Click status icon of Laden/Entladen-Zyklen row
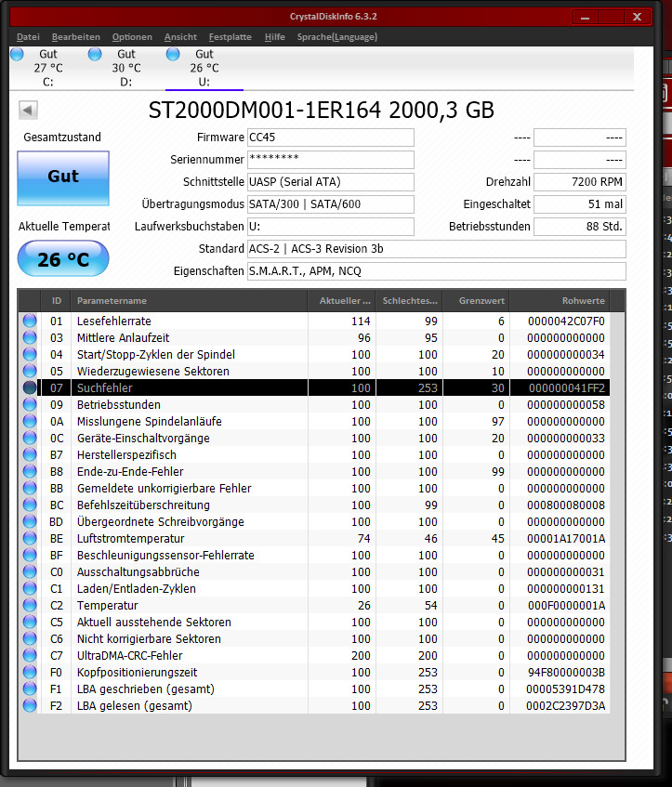This screenshot has height=787, width=672. [30, 588]
